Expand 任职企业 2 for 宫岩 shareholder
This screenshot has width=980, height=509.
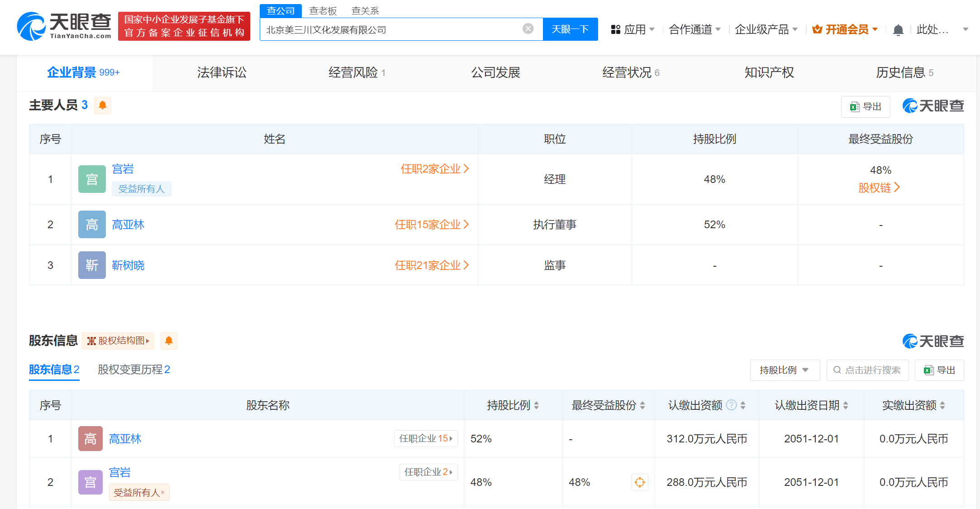point(428,472)
